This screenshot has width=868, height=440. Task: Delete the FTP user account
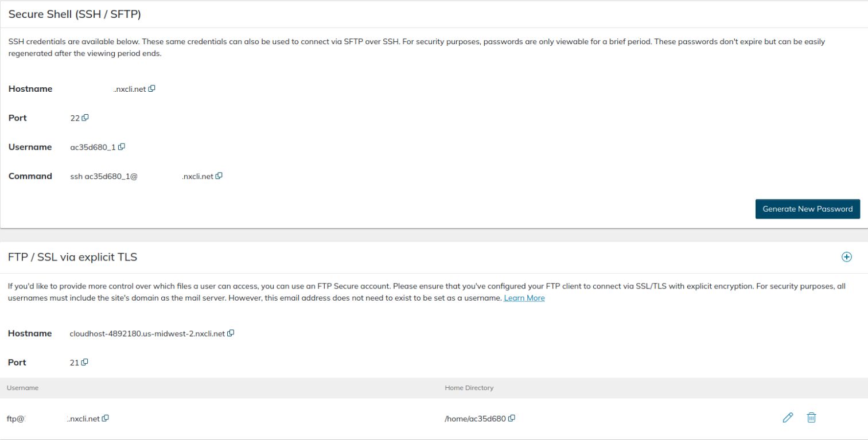click(x=812, y=418)
